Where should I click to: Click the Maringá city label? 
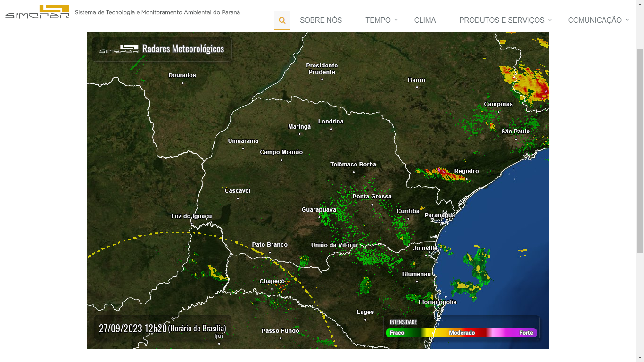click(x=299, y=127)
